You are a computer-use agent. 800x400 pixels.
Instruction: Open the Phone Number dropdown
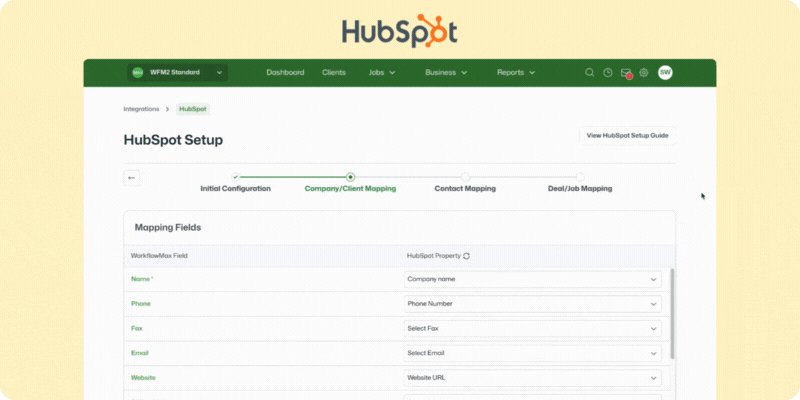pyautogui.click(x=533, y=304)
